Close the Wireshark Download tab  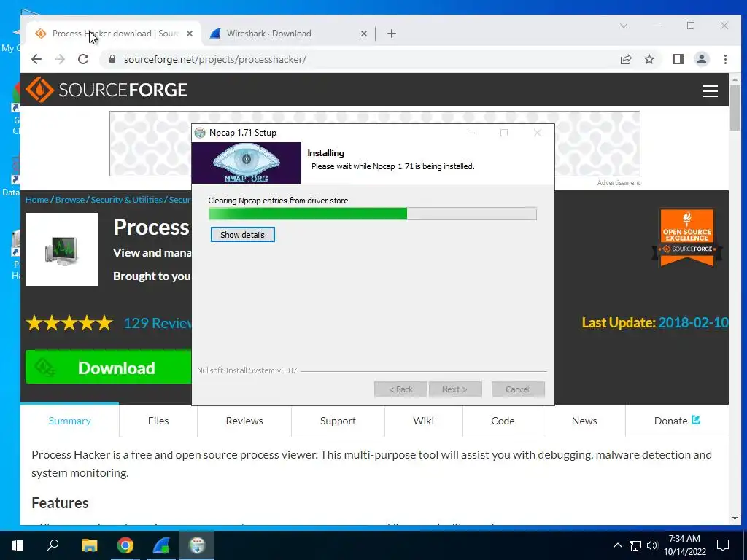coord(363,34)
